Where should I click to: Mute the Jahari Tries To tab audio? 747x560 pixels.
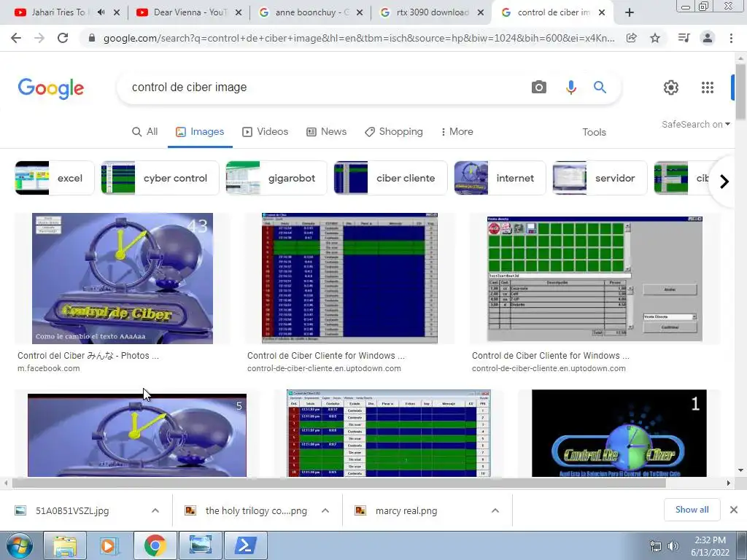101,12
